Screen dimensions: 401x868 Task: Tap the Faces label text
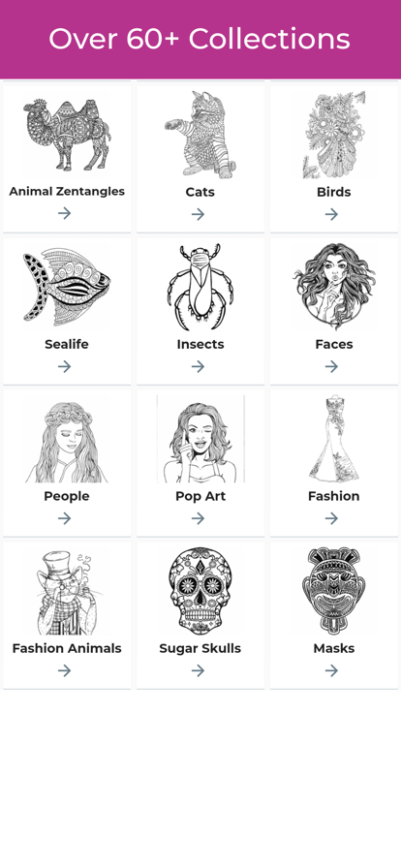tap(334, 344)
